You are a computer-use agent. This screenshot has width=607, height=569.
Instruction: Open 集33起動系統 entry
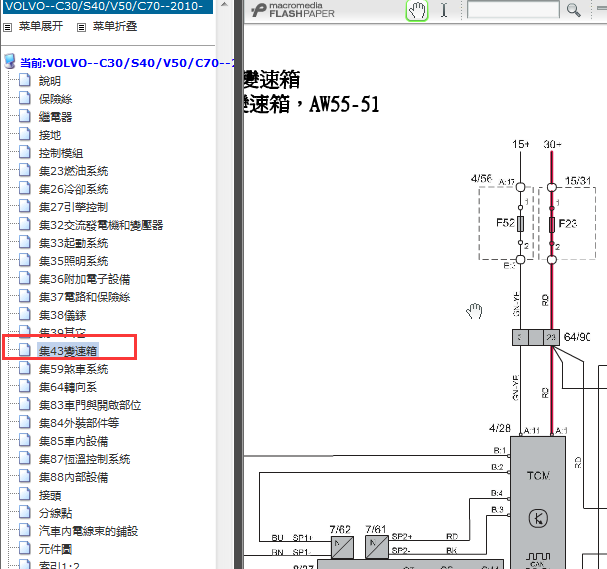pos(73,243)
